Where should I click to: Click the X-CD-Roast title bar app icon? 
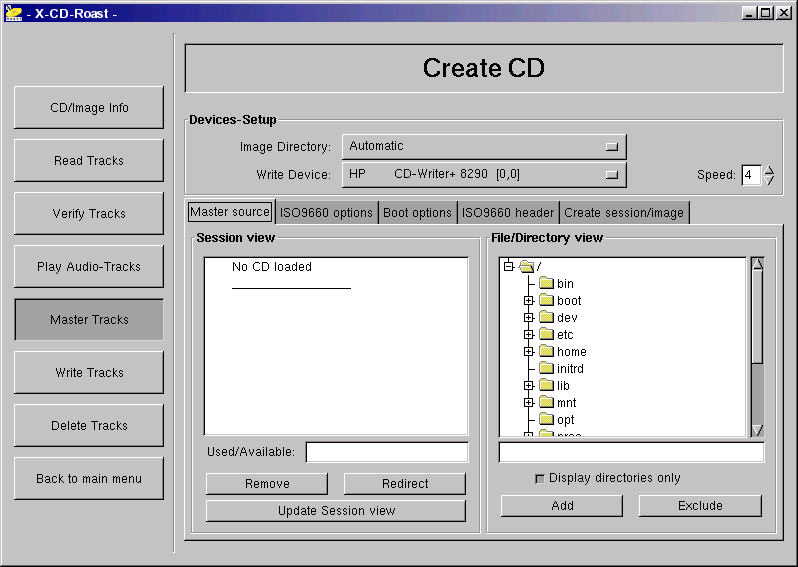click(14, 13)
